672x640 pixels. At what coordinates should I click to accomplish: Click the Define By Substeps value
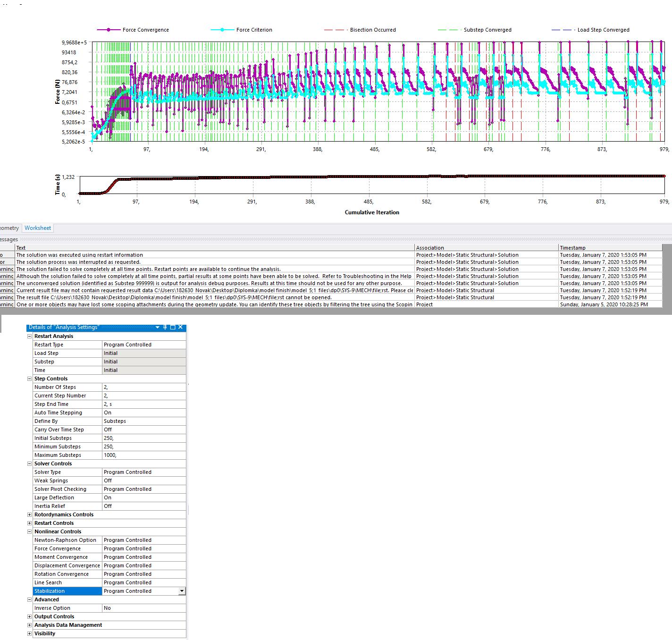coord(144,421)
